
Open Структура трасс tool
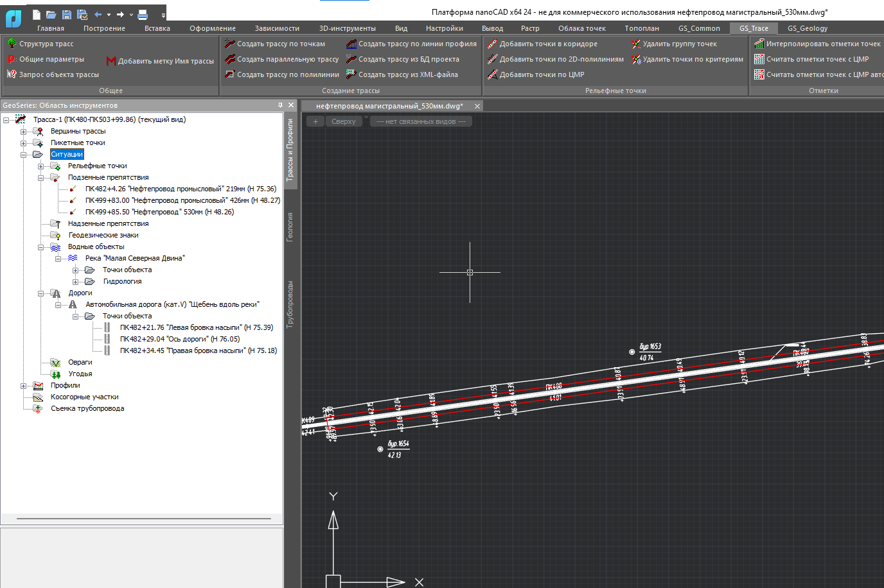[x=46, y=44]
